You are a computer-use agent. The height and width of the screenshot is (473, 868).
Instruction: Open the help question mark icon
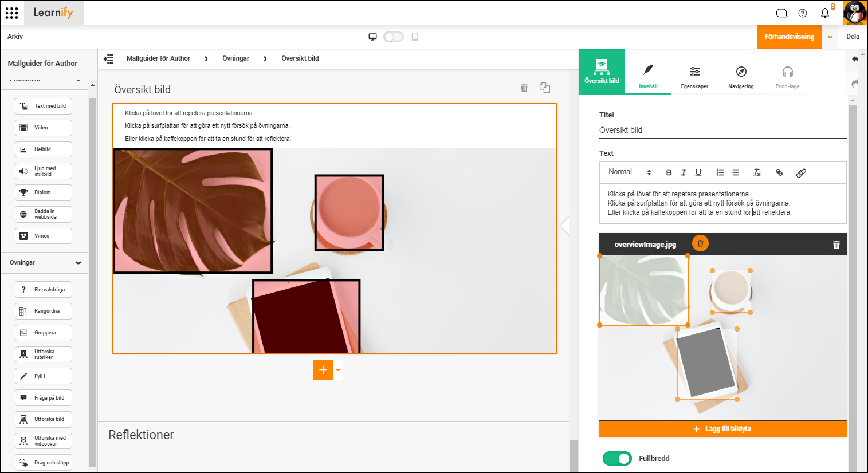point(803,13)
